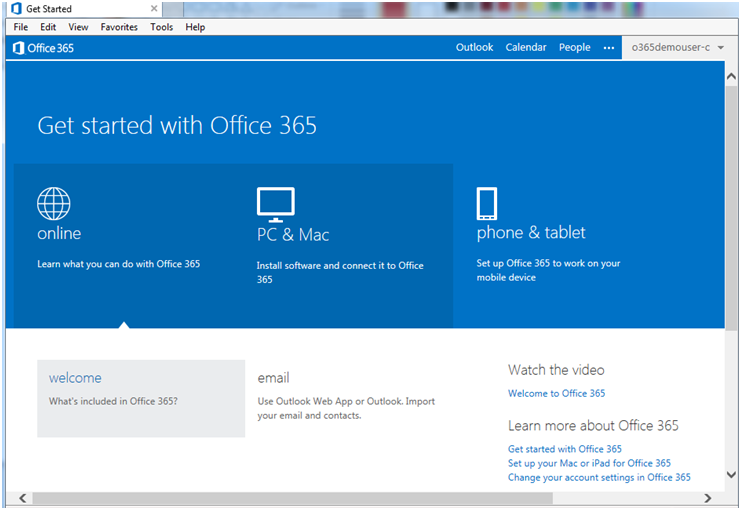741x510 pixels.
Task: Open People from the top navigation
Action: [574, 47]
